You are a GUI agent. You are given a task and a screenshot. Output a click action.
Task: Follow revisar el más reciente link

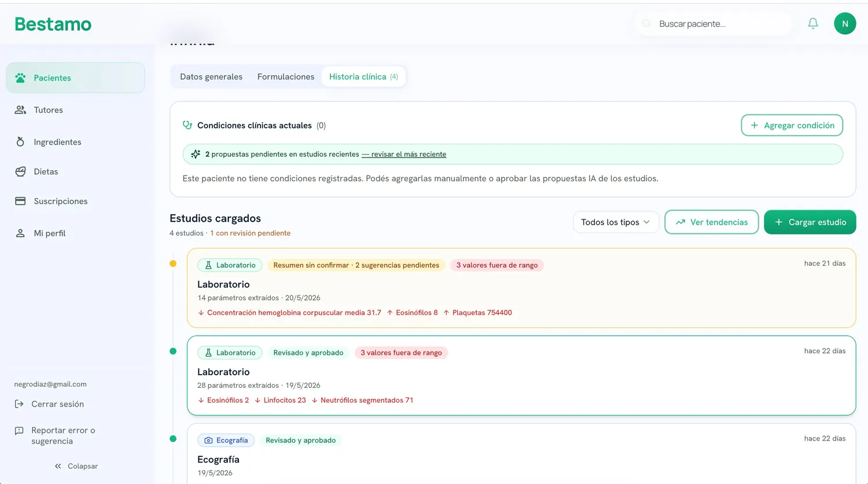tap(404, 154)
